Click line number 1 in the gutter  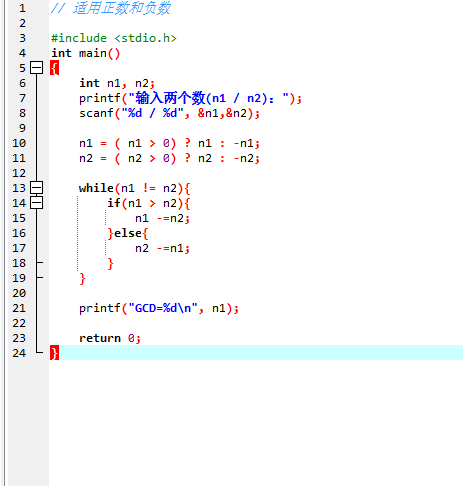[22, 8]
